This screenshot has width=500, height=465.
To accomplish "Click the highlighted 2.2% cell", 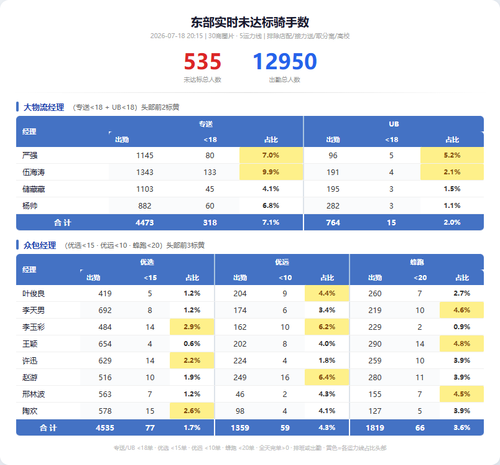I will (192, 360).
